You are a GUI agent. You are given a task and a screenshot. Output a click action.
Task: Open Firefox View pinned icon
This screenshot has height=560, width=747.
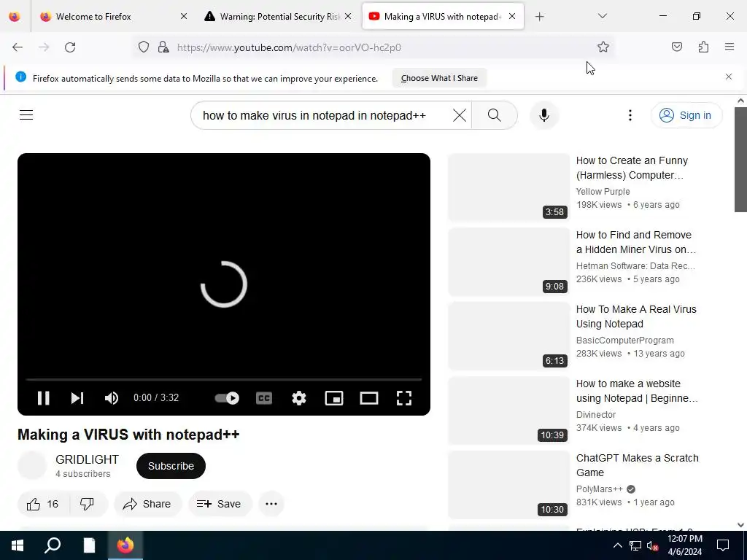point(15,17)
